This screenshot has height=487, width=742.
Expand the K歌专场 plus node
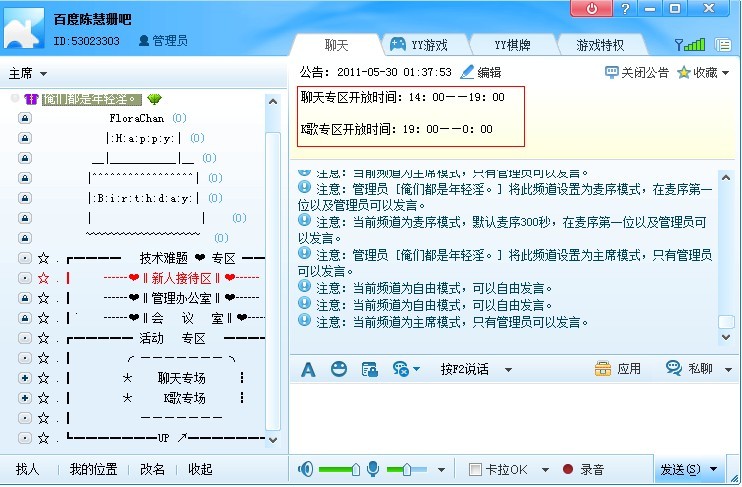[25, 398]
